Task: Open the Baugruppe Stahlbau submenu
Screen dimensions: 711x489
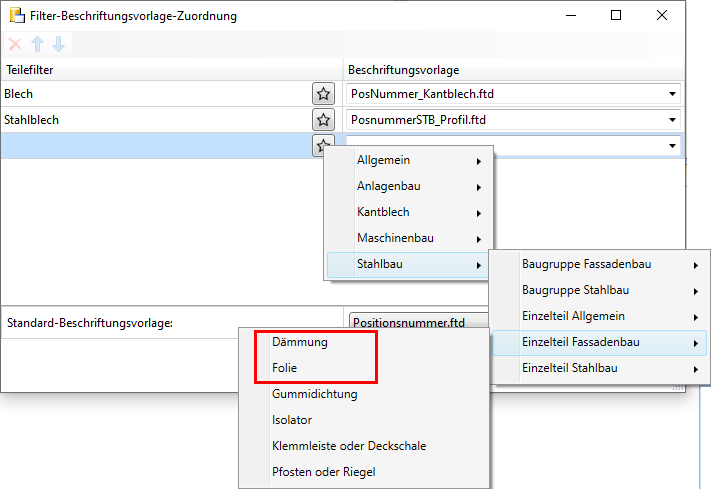Action: tap(599, 290)
